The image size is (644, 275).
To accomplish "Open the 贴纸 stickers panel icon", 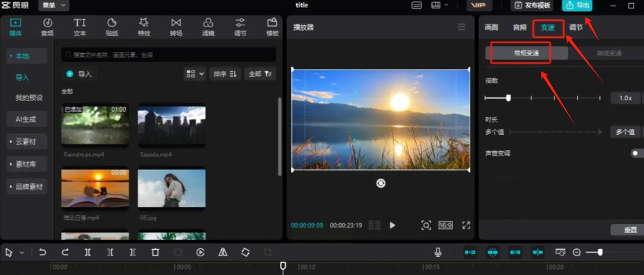I will (x=112, y=27).
